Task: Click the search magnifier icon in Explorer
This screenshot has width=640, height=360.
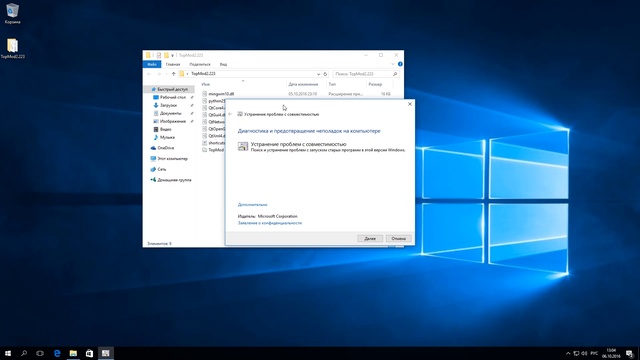Action: 395,74
